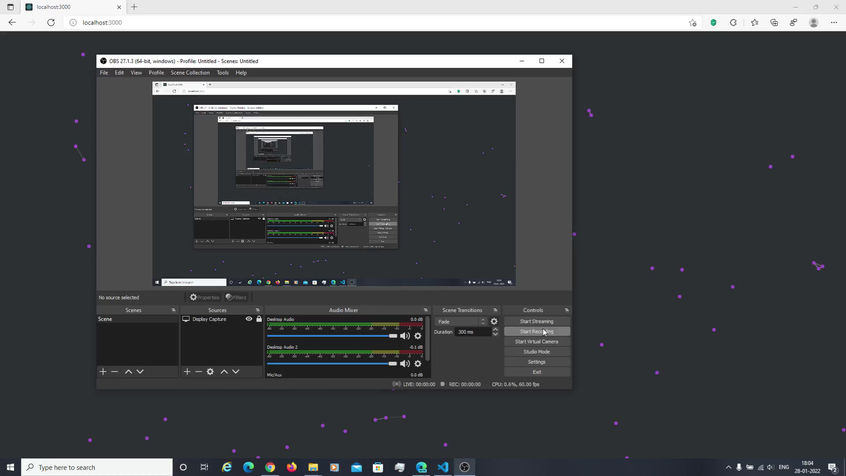Open the Fade transition dropdown

click(461, 322)
